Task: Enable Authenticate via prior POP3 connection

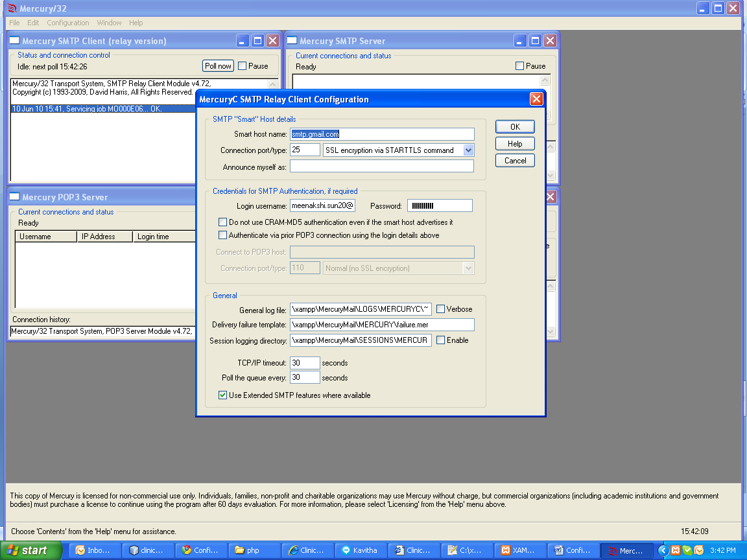Action: (x=222, y=235)
